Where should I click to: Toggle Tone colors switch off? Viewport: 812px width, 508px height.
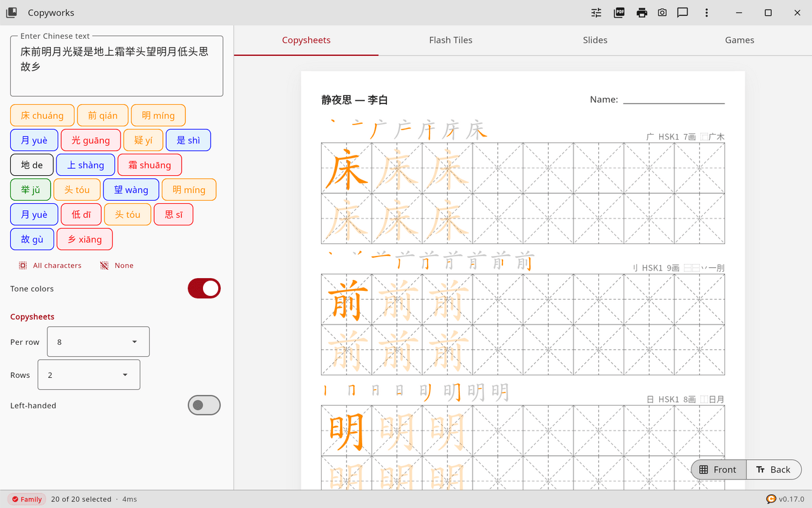point(204,288)
